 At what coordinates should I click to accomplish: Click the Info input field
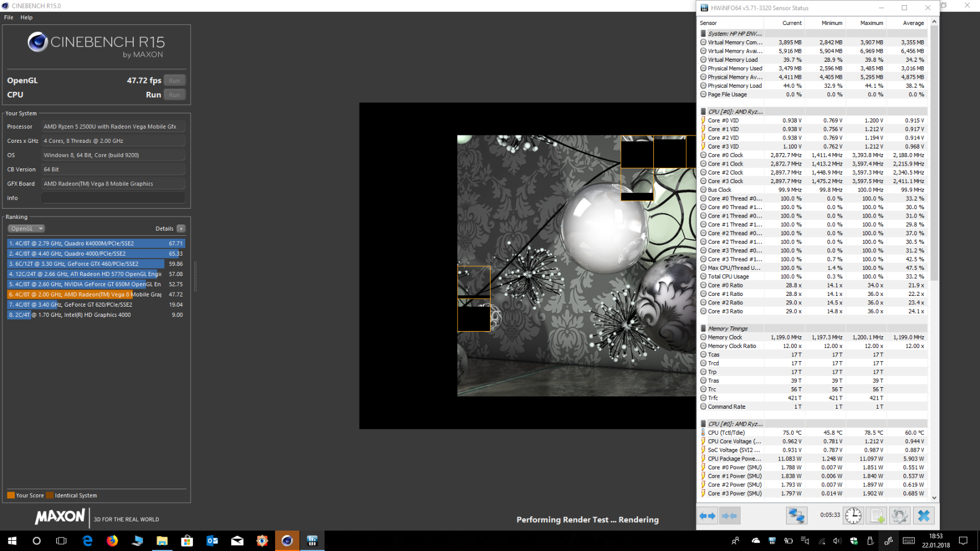113,198
